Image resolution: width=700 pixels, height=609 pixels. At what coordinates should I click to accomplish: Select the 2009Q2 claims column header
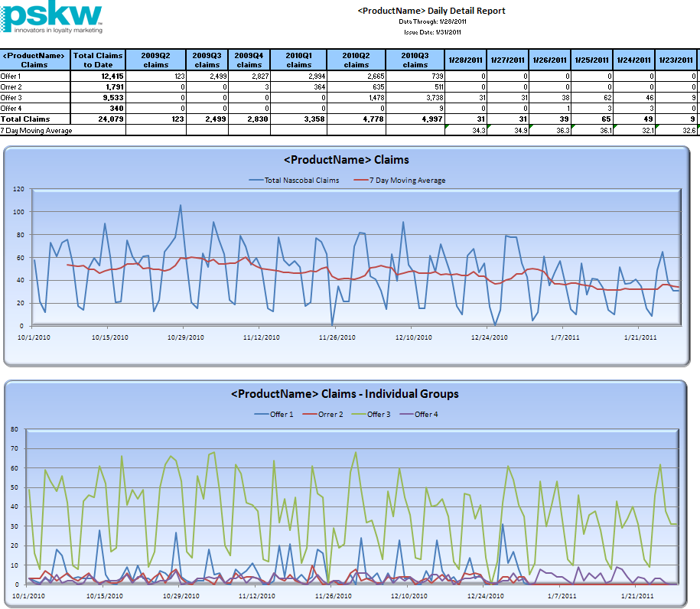coord(155,60)
